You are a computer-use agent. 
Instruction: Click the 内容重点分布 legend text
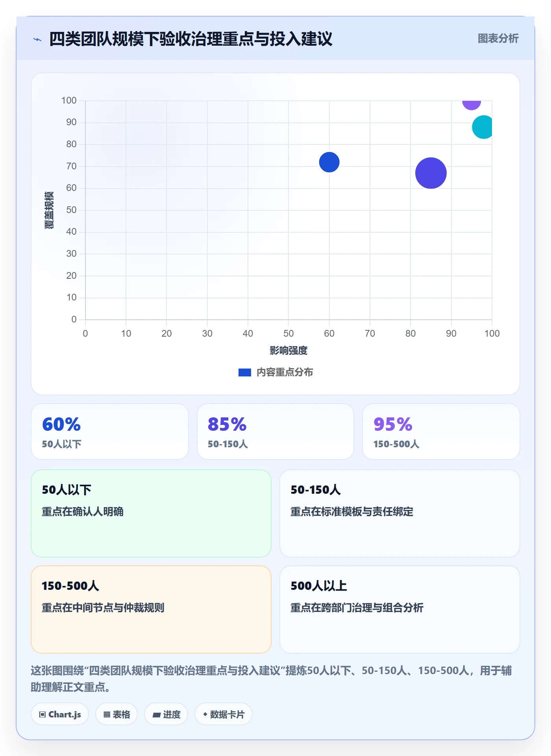tap(285, 372)
